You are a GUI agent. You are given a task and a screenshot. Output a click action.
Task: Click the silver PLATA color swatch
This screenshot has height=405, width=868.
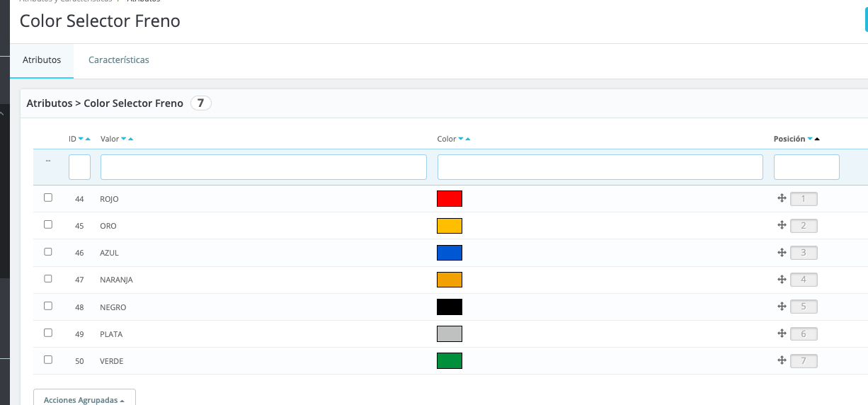[x=450, y=333]
